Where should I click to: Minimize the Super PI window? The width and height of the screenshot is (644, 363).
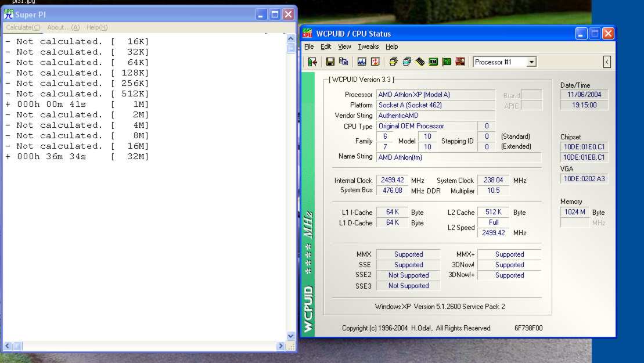tap(261, 15)
